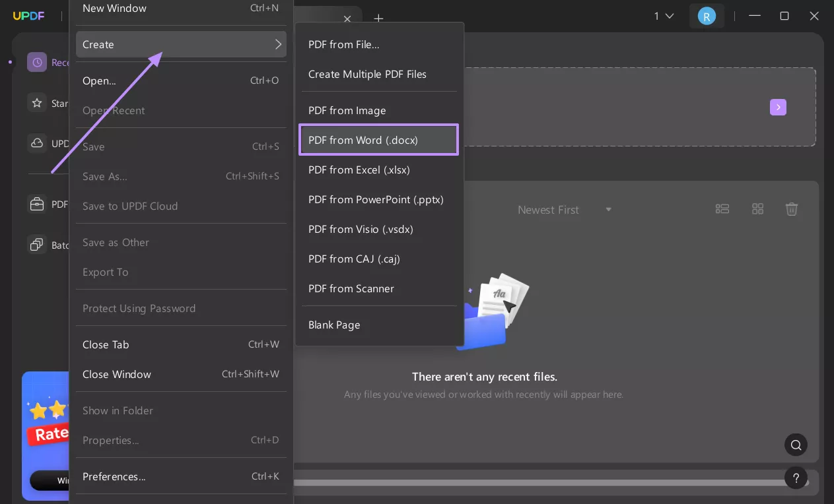Select the Batch processing sidebar icon

tap(38, 245)
